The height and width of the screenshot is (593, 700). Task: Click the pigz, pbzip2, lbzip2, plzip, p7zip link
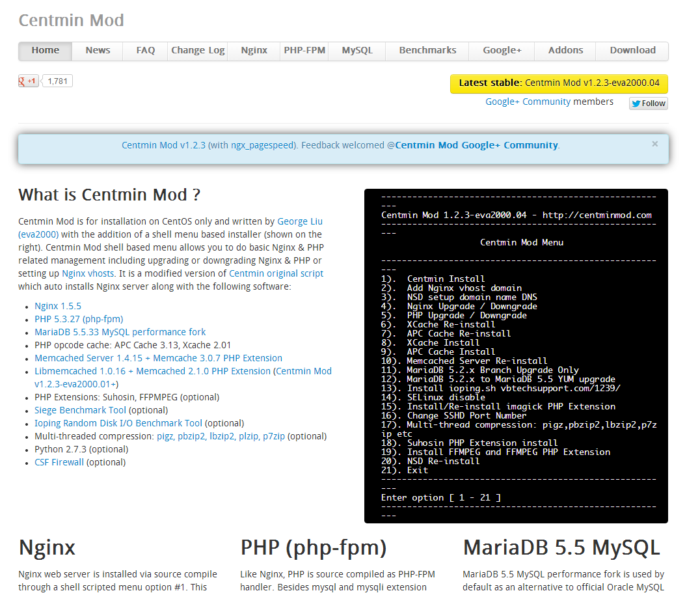[221, 436]
